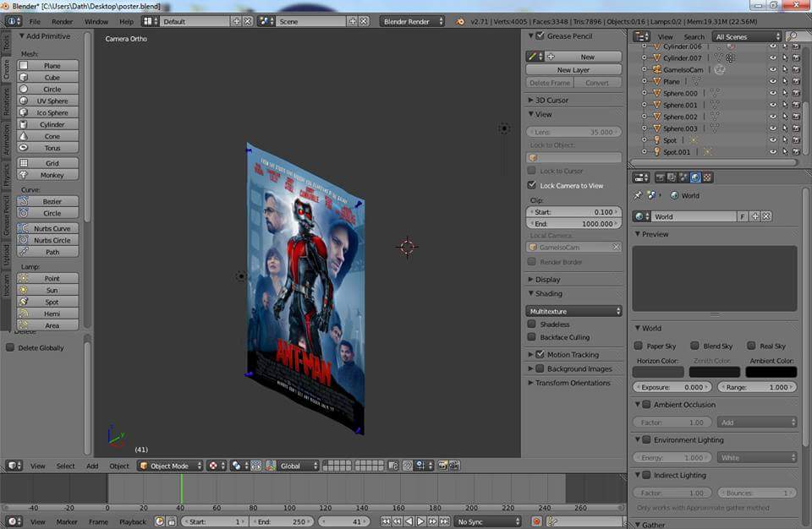This screenshot has height=529, width=812.
Task: Add a UV Sphere mesh
Action: (x=47, y=101)
